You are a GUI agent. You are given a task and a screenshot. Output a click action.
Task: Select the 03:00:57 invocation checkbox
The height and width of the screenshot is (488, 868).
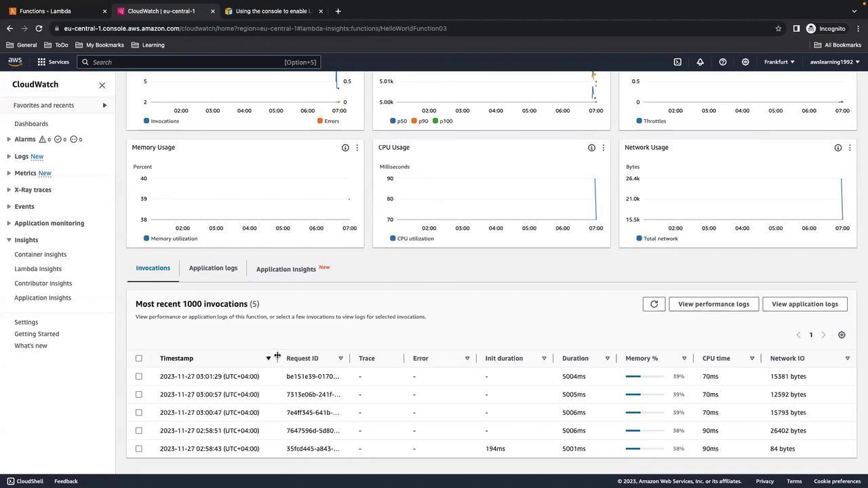pyautogui.click(x=139, y=394)
